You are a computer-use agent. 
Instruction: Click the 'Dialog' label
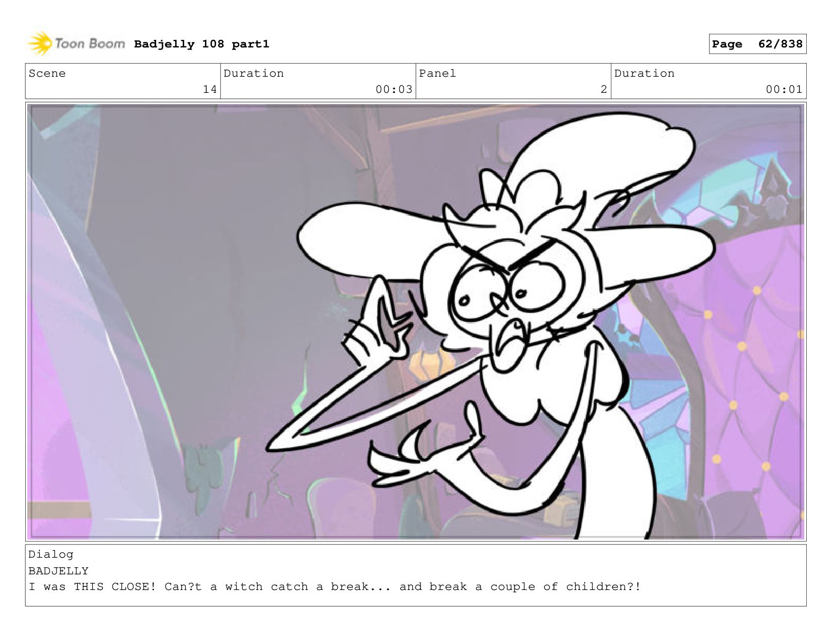tap(51, 554)
